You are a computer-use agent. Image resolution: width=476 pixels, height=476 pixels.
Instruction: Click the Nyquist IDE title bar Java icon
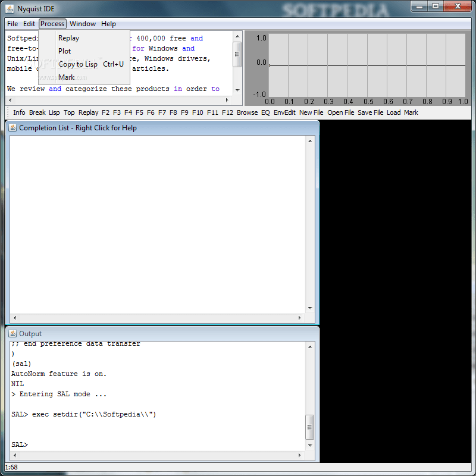click(x=10, y=9)
